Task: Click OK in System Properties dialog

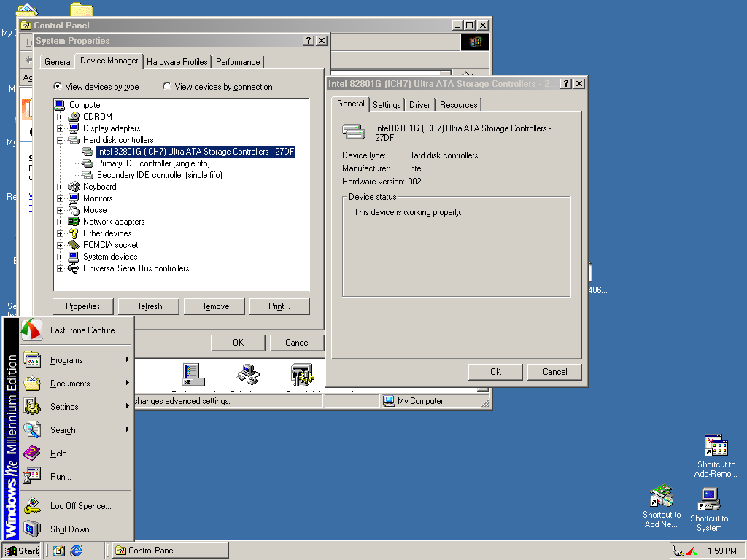Action: point(239,343)
